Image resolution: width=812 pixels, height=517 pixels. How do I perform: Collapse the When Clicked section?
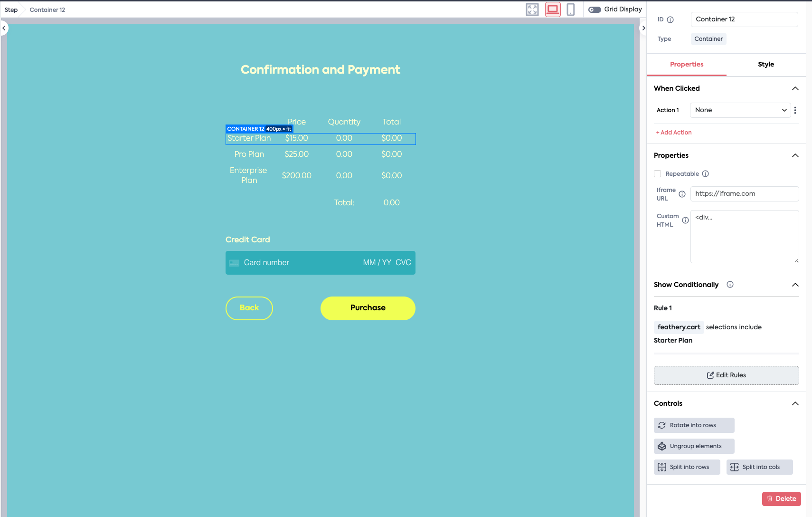pos(795,89)
